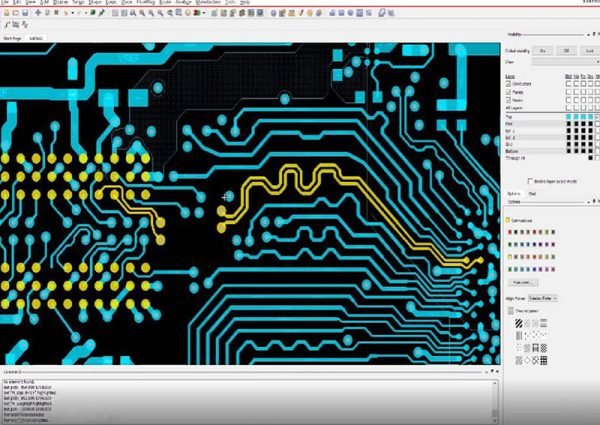This screenshot has height=425, width=600.
Task: Select the solid grid highlight pattern at bottom right
Action: pos(543,360)
